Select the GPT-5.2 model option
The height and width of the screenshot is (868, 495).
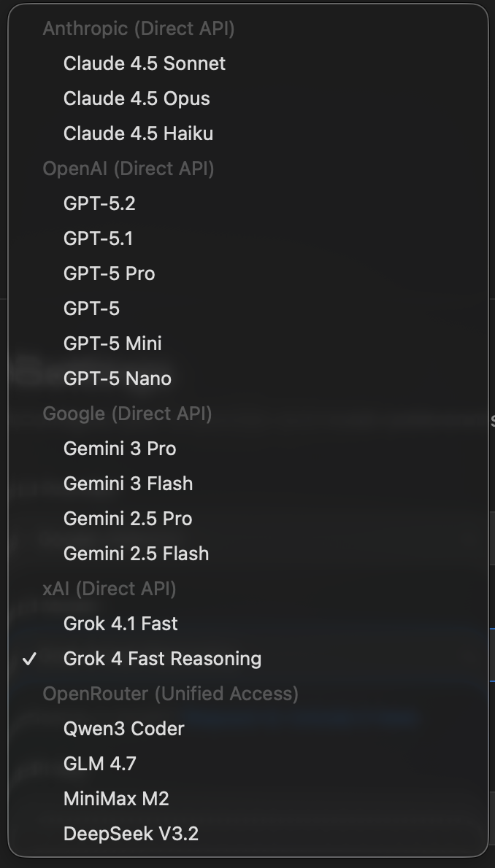click(99, 204)
